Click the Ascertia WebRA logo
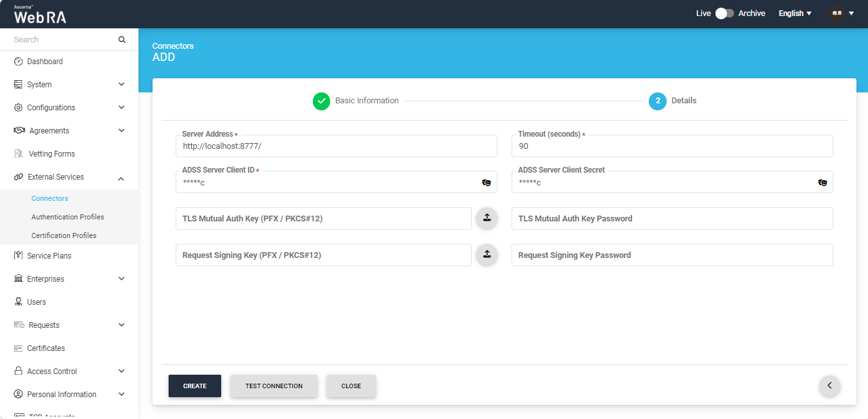 (x=40, y=15)
